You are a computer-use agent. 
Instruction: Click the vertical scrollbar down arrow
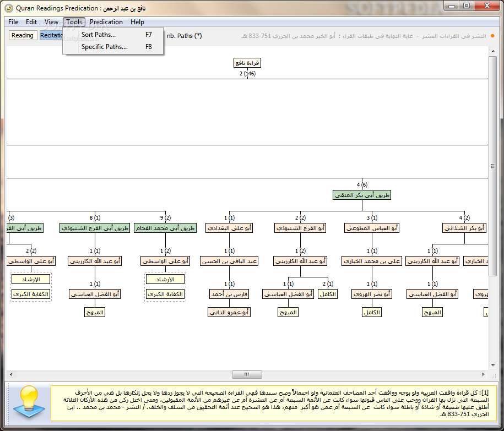[493, 365]
